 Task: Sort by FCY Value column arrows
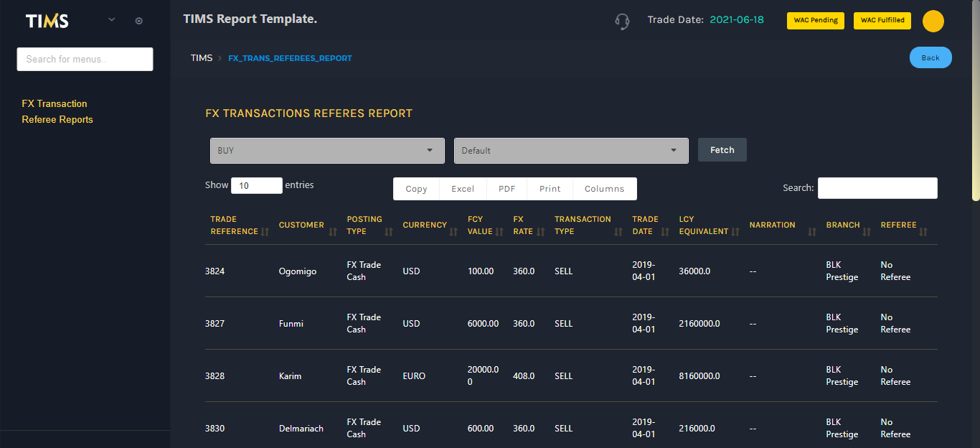click(x=499, y=232)
